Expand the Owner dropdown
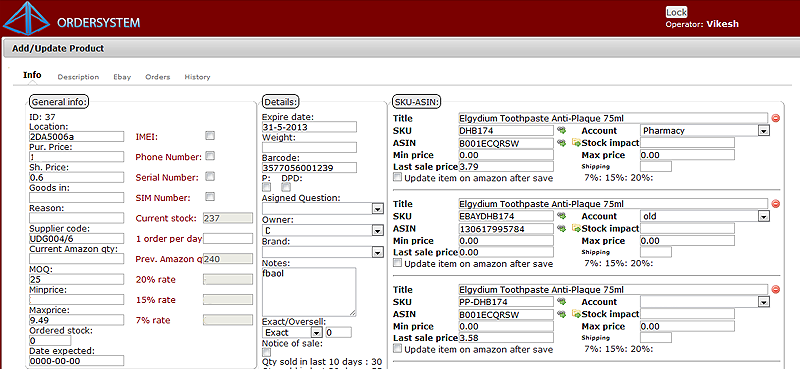 pos(322,231)
